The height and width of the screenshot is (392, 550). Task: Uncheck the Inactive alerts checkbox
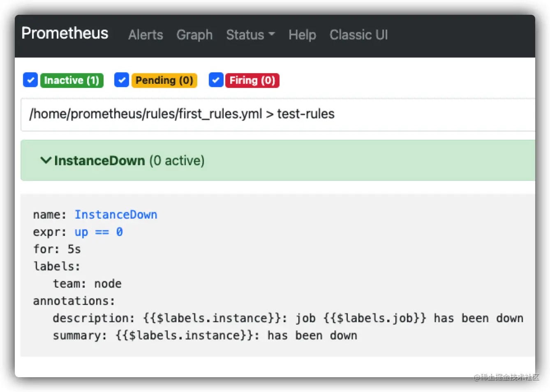(x=30, y=80)
